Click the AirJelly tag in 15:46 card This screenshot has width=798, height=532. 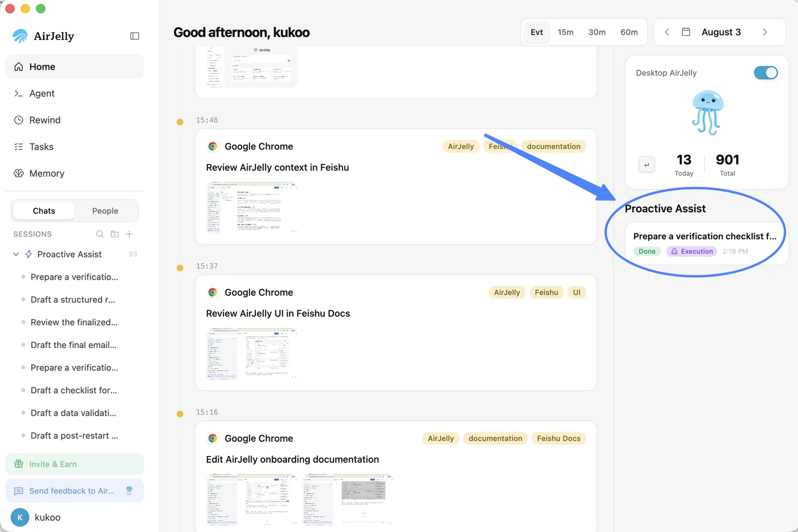click(x=461, y=146)
